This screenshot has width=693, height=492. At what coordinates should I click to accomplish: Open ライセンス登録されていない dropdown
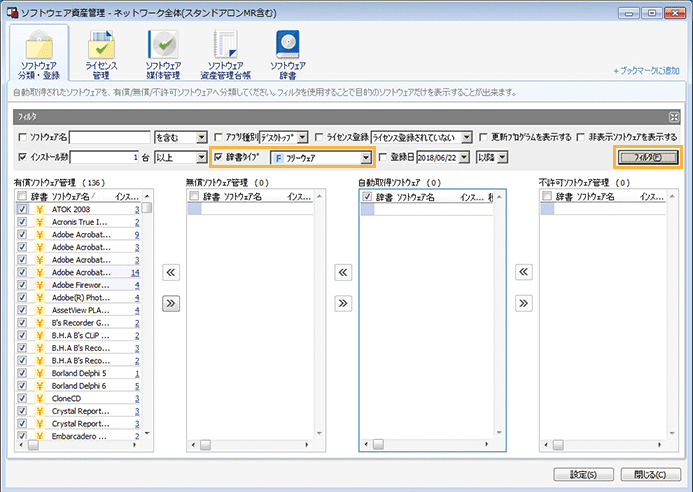click(x=467, y=137)
